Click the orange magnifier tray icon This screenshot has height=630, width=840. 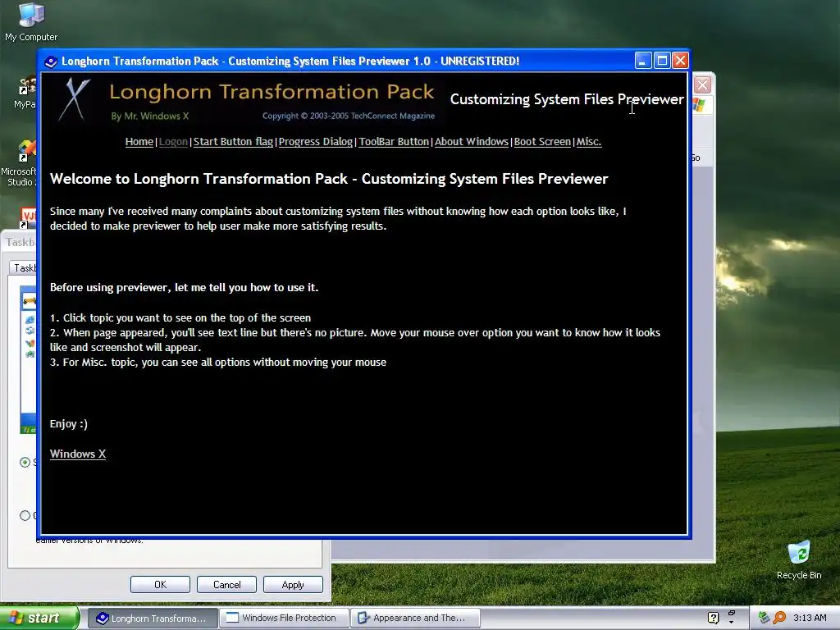pyautogui.click(x=779, y=618)
